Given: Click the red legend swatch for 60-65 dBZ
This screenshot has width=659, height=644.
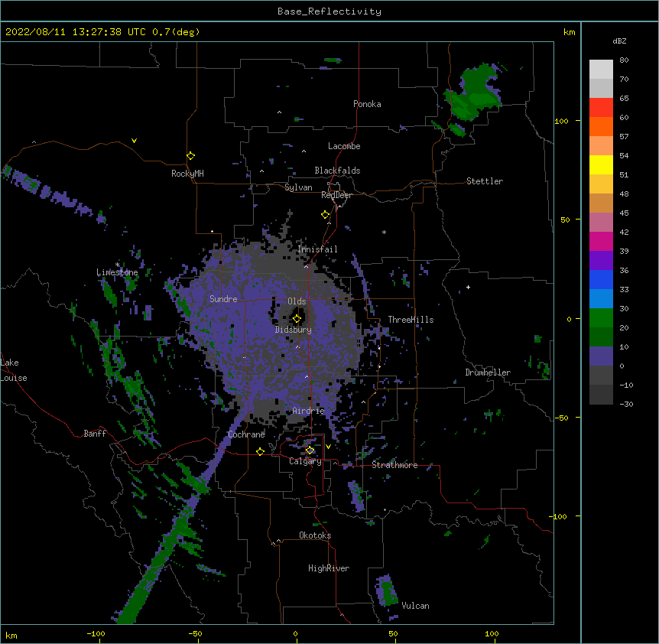Looking at the screenshot, I should pyautogui.click(x=601, y=108).
